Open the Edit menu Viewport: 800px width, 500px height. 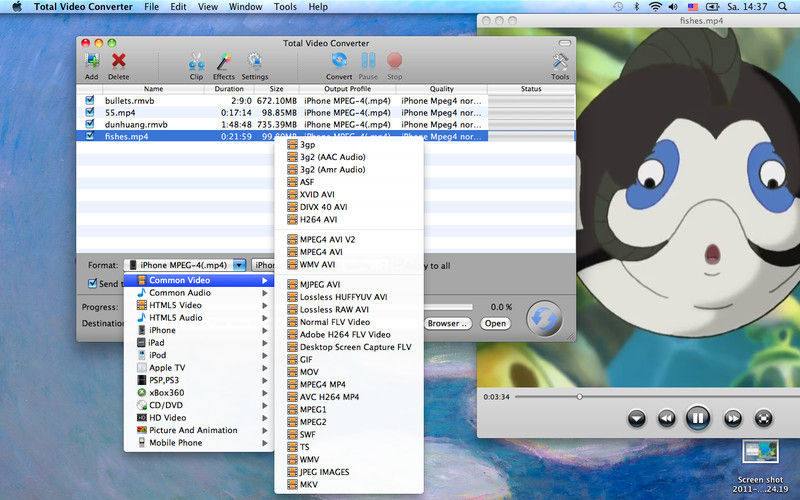coord(178,7)
